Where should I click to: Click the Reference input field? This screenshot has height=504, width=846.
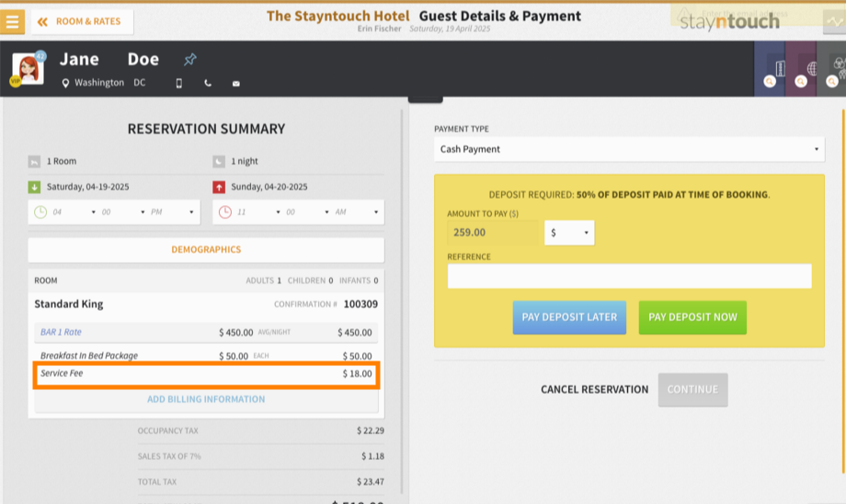point(629,276)
